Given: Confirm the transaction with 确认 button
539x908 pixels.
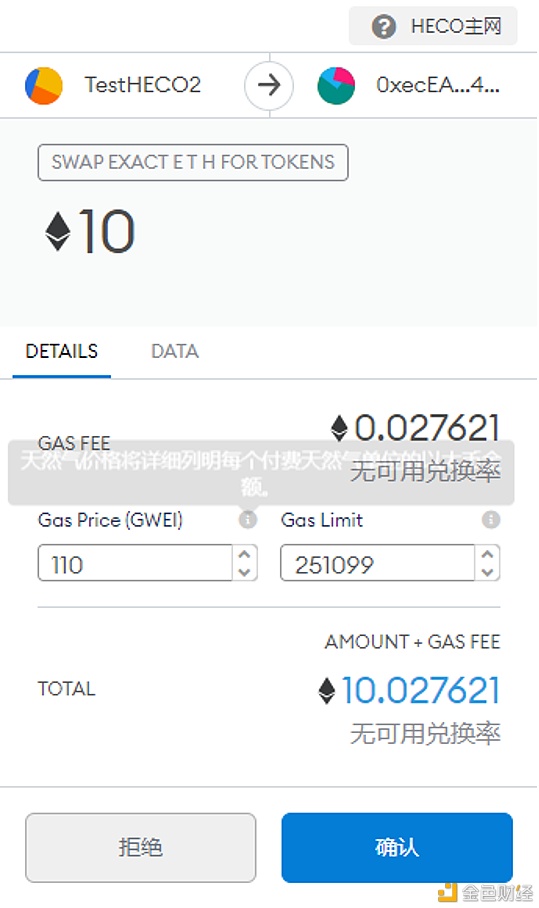Looking at the screenshot, I should point(397,848).
